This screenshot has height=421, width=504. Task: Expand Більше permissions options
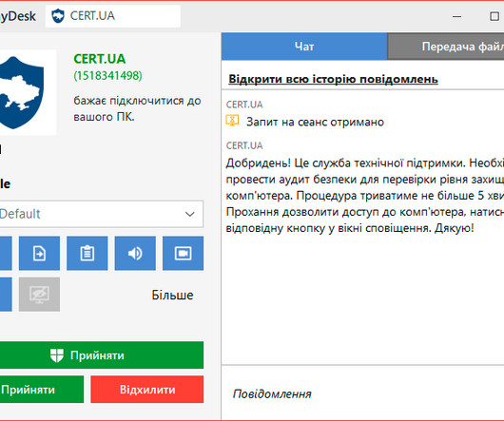[x=172, y=296]
